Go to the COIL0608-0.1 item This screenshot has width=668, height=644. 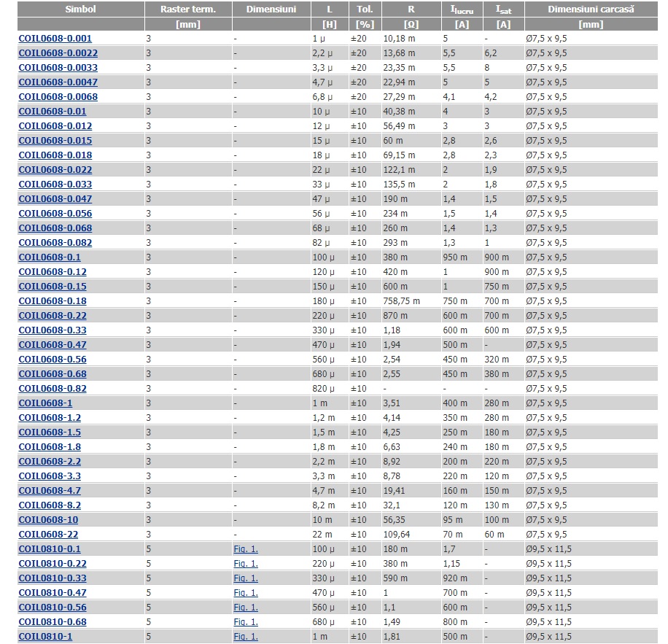tap(50, 257)
